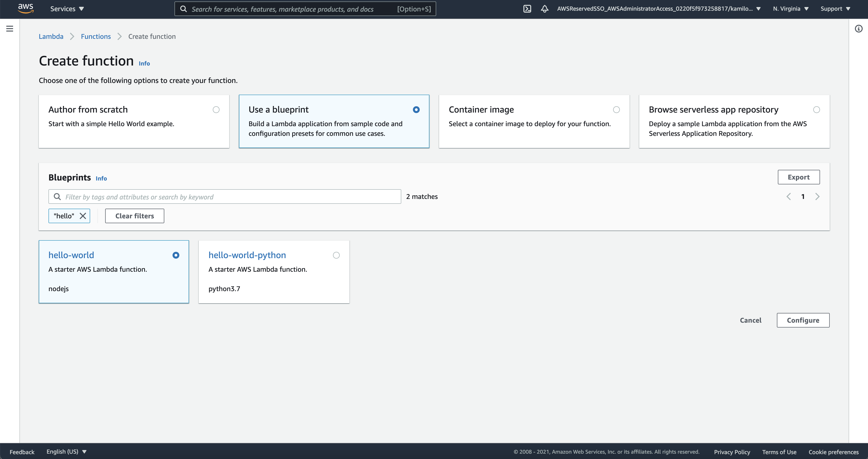868x459 pixels.
Task: Select the Author from scratch option
Action: coord(216,110)
